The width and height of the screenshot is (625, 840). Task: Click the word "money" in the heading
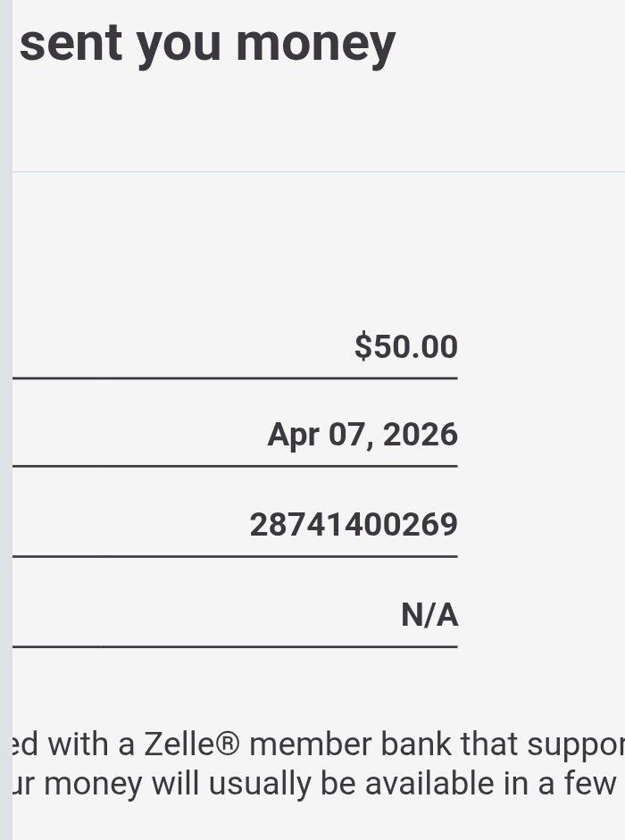pyautogui.click(x=315, y=43)
